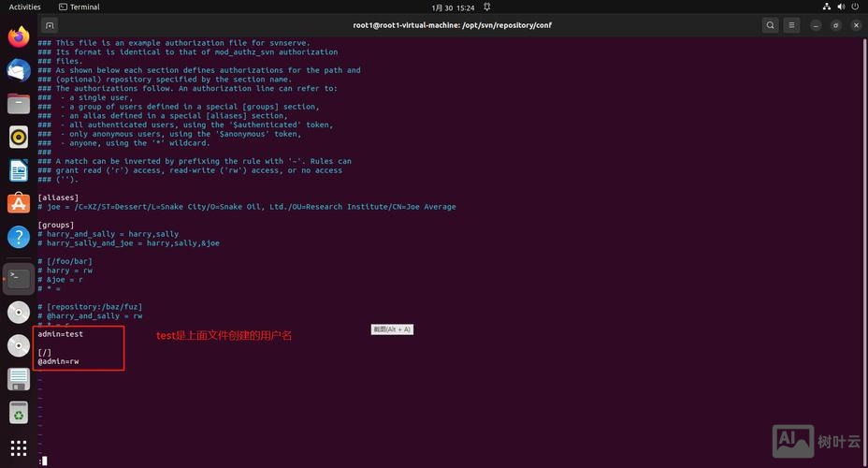The width and height of the screenshot is (868, 468).
Task: Open Ubuntu Software store icon
Action: (x=19, y=204)
